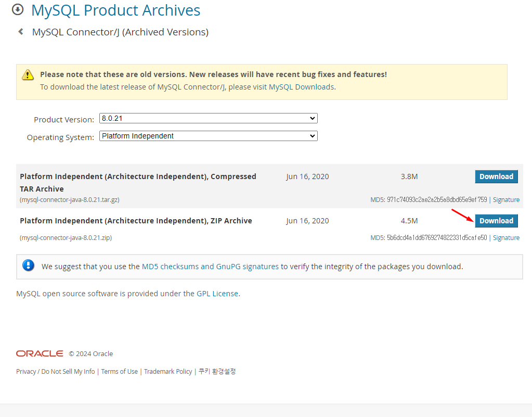Click the ZIP Archive title text
532x417 pixels.
pos(136,221)
